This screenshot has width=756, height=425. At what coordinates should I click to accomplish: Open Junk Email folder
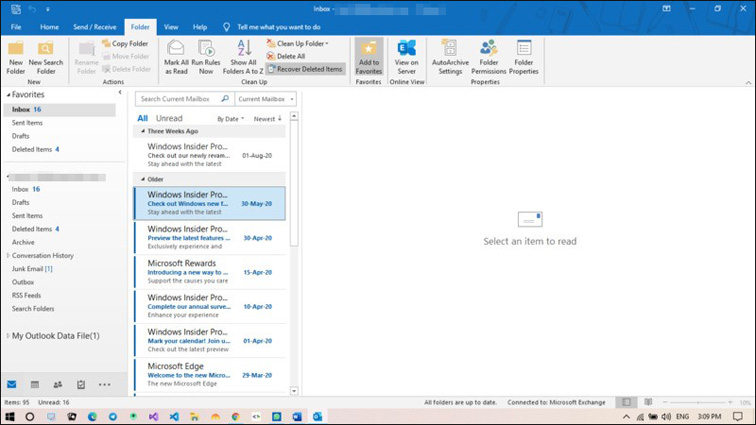[32, 269]
